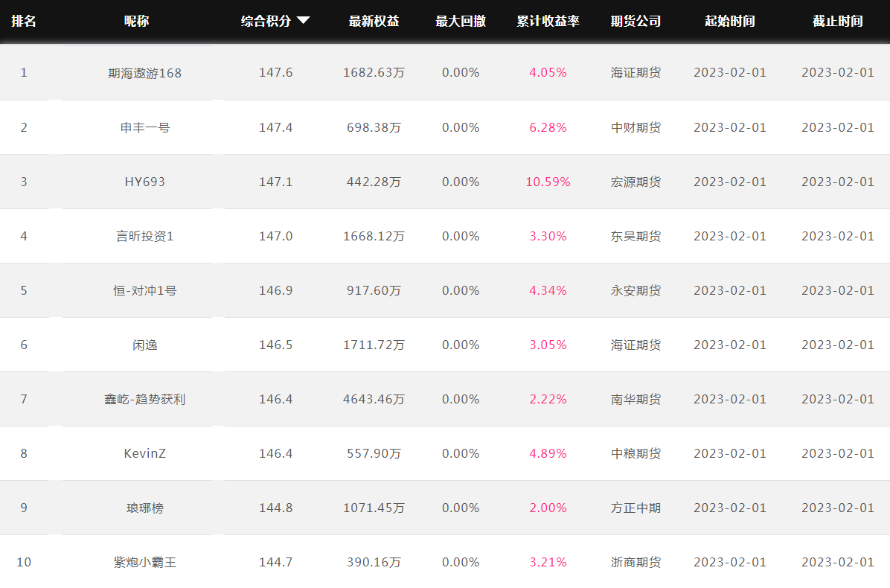
Task: Click score value 147.4
Action: click(x=276, y=127)
